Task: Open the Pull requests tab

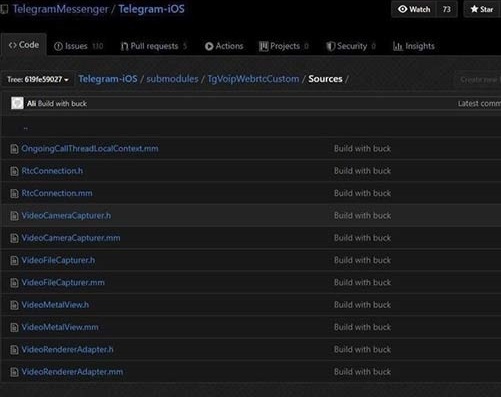Action: click(x=154, y=46)
